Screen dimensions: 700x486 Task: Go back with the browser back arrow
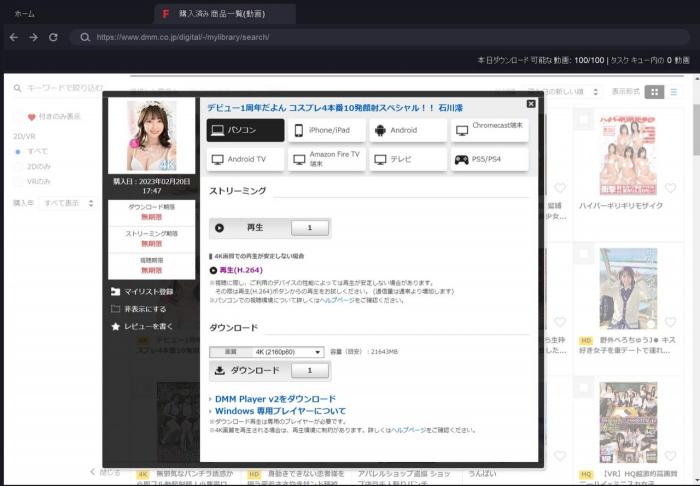click(14, 37)
